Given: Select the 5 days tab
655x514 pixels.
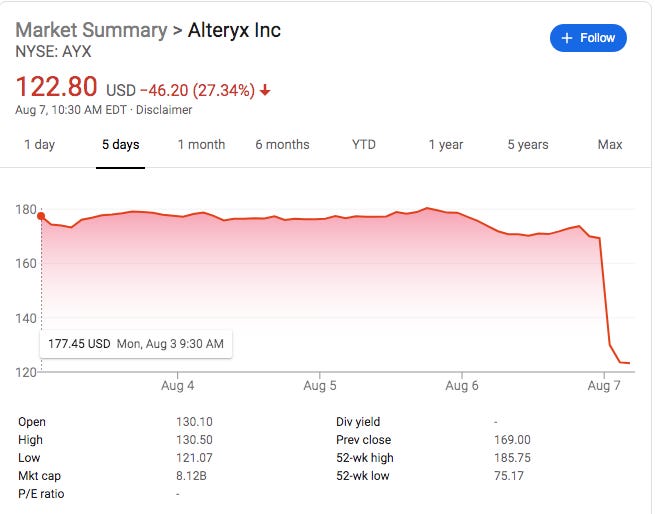Looking at the screenshot, I should pos(121,145).
